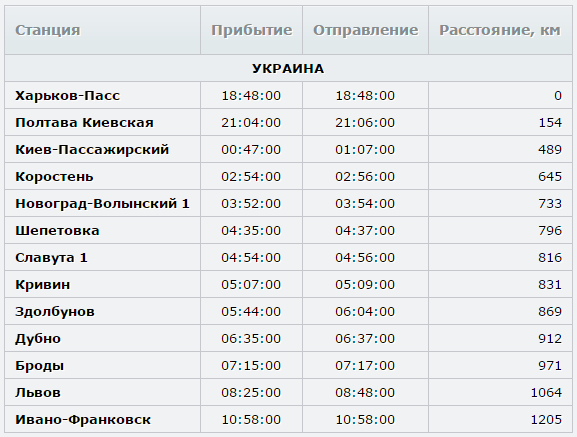Click the Славута 1 station name
Image resolution: width=577 pixels, height=437 pixels.
coord(51,257)
